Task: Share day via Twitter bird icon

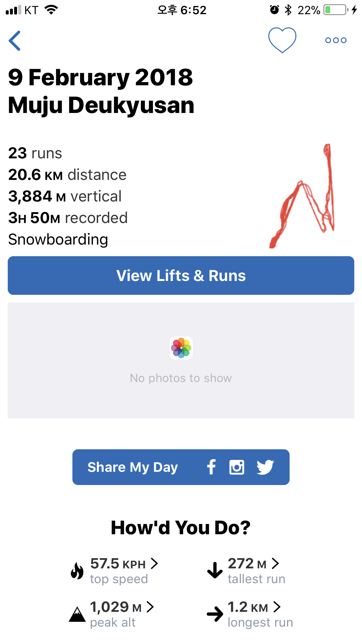Action: click(265, 467)
